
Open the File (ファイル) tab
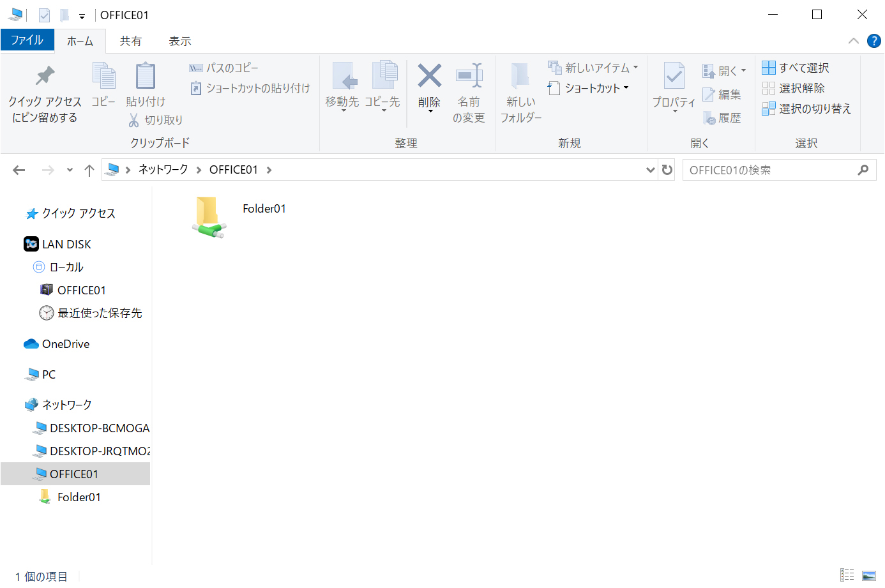(27, 40)
